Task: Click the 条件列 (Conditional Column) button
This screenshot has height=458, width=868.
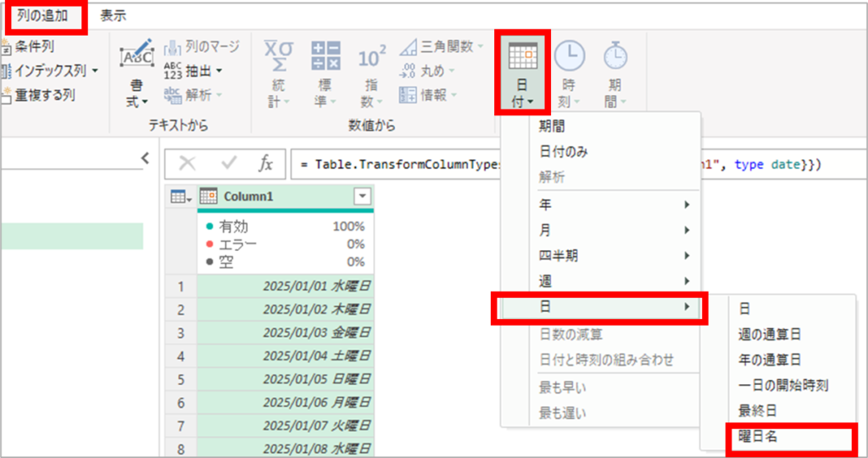Action: coord(34,47)
